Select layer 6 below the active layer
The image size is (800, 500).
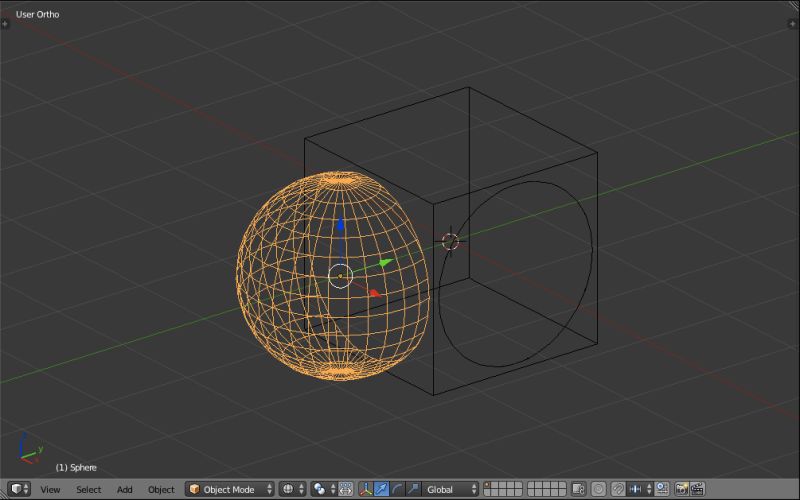click(x=487, y=492)
